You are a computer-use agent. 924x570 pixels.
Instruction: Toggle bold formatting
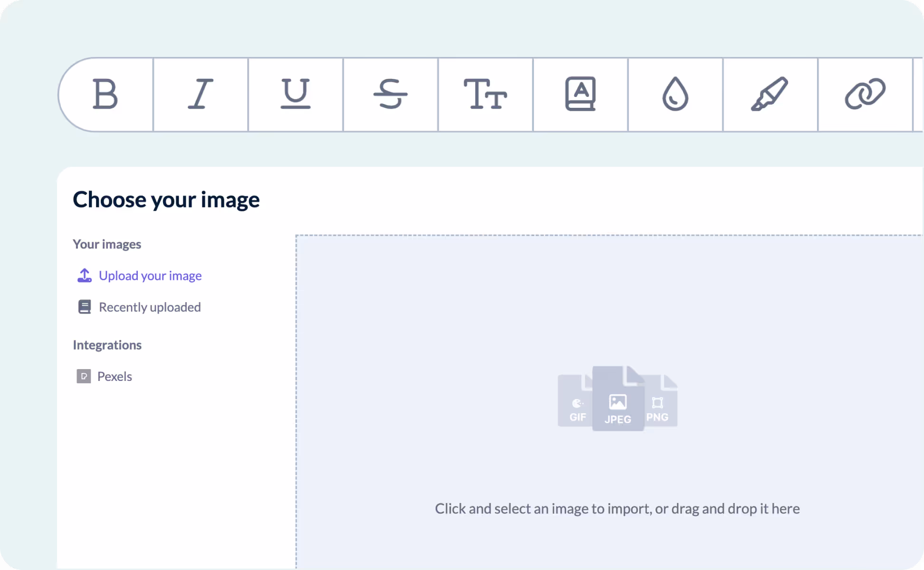coord(105,94)
